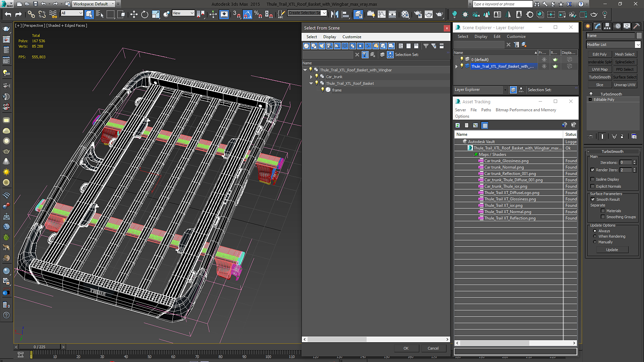Click the Align tool icon

click(345, 14)
